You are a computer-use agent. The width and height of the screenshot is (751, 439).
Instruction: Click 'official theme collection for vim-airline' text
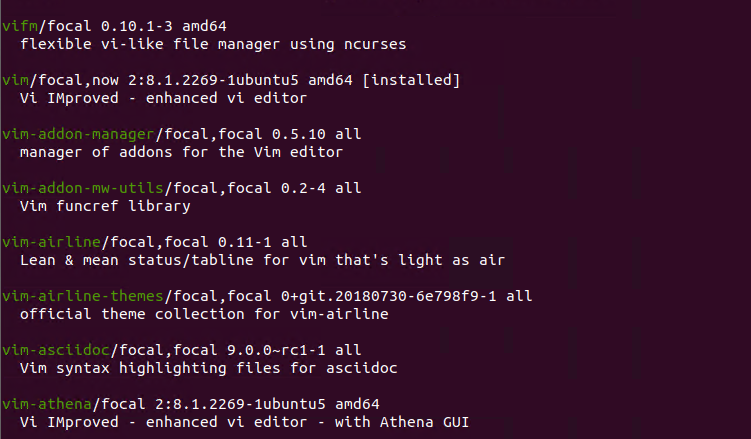tap(204, 315)
